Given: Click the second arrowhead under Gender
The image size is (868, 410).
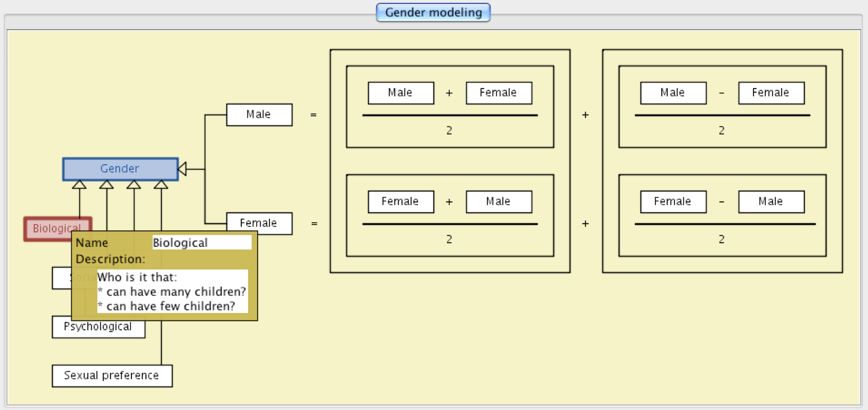Looking at the screenshot, I should [107, 185].
